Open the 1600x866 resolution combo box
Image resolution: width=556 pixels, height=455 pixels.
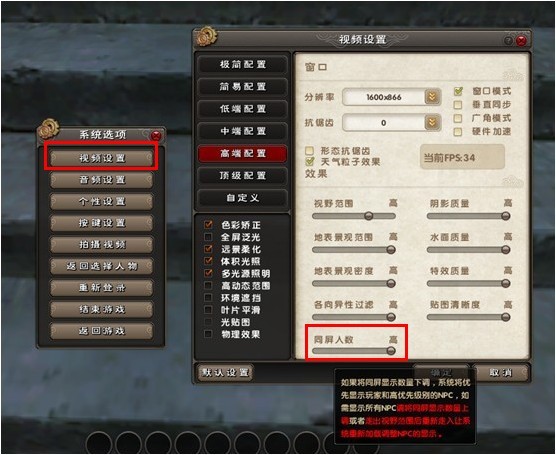(391, 97)
